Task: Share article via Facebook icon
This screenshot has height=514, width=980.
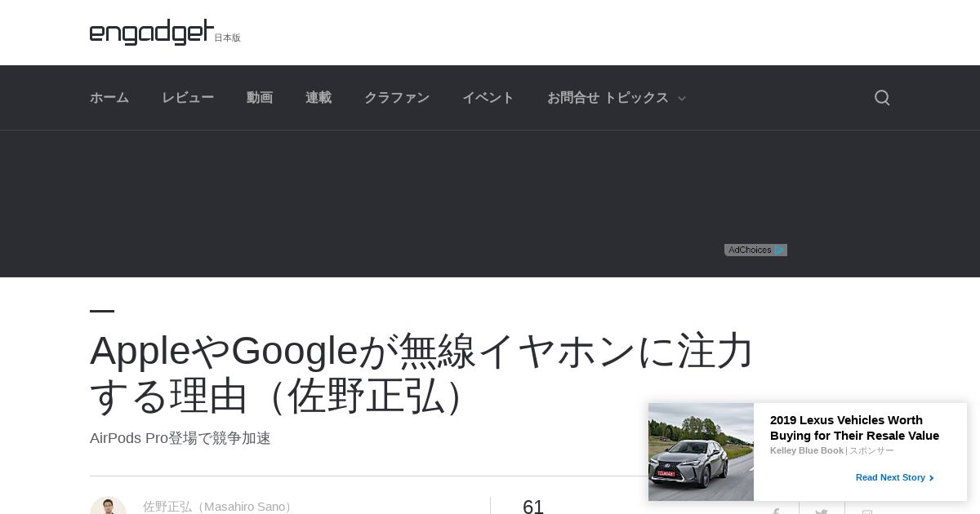Action: [x=776, y=512]
